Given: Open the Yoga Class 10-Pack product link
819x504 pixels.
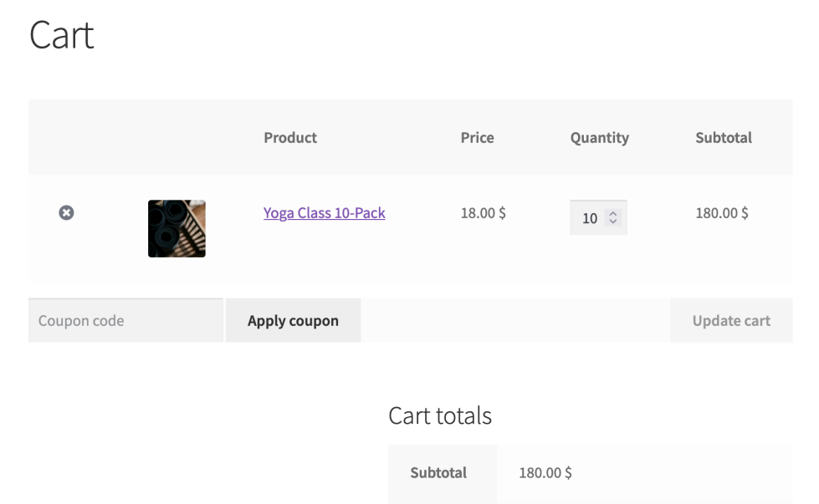Looking at the screenshot, I should coord(324,213).
